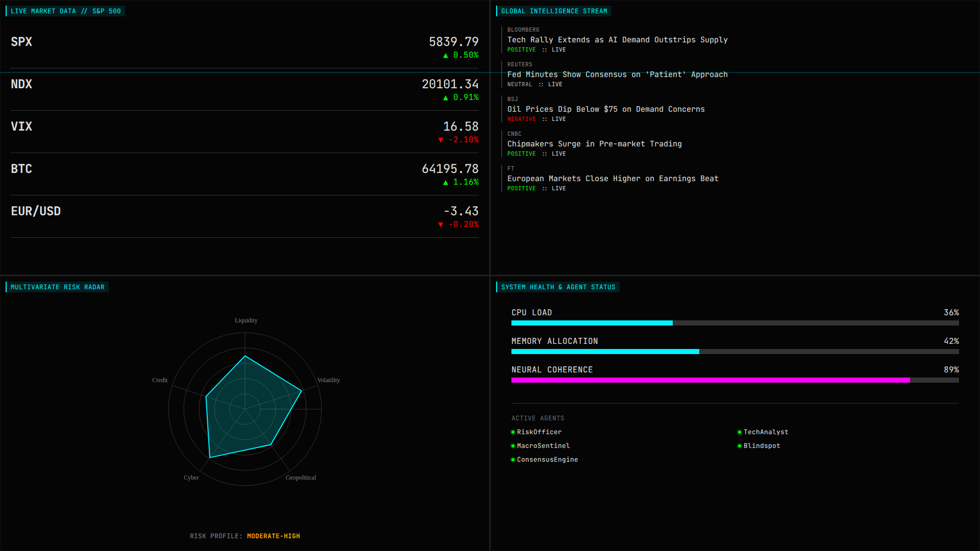Click the magenta Neural Coherence bar
Viewport: 980px width, 551px height.
(710, 380)
